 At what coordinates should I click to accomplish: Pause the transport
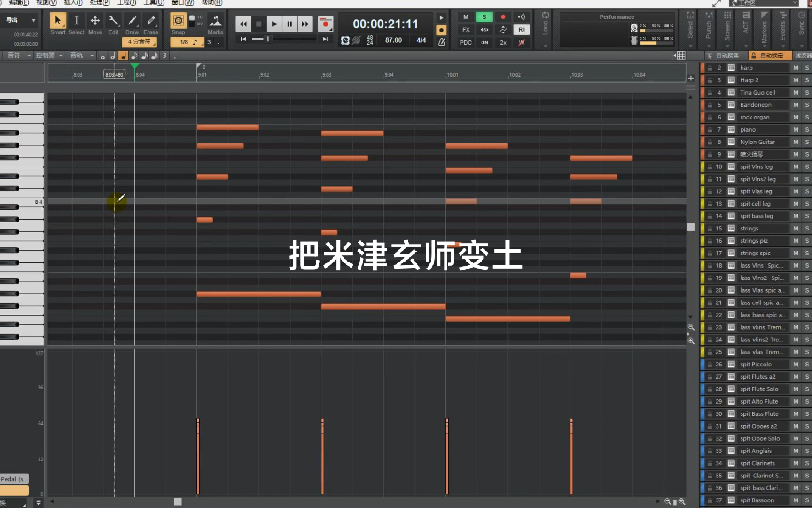coord(289,24)
